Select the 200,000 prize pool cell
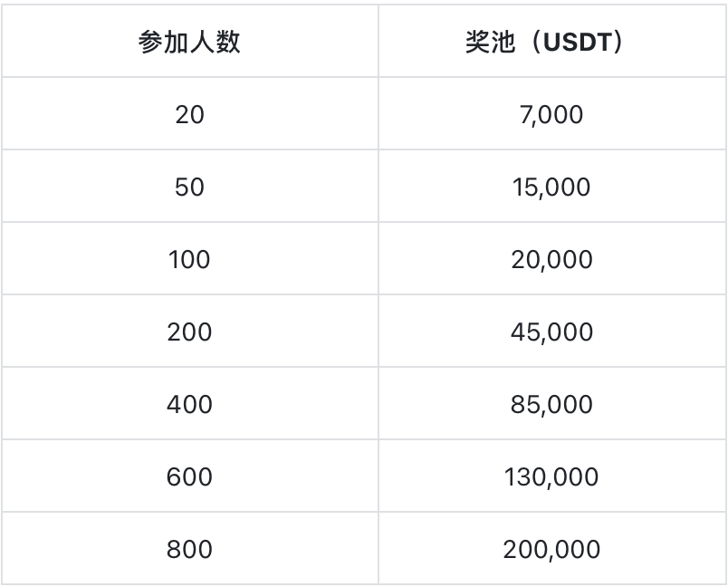The height and width of the screenshot is (587, 728). (551, 549)
